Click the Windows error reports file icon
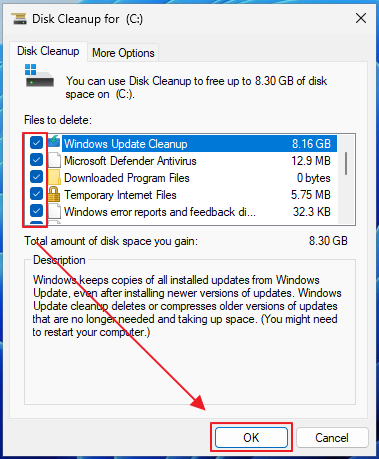Screen dimensions: 379x459 [54, 211]
